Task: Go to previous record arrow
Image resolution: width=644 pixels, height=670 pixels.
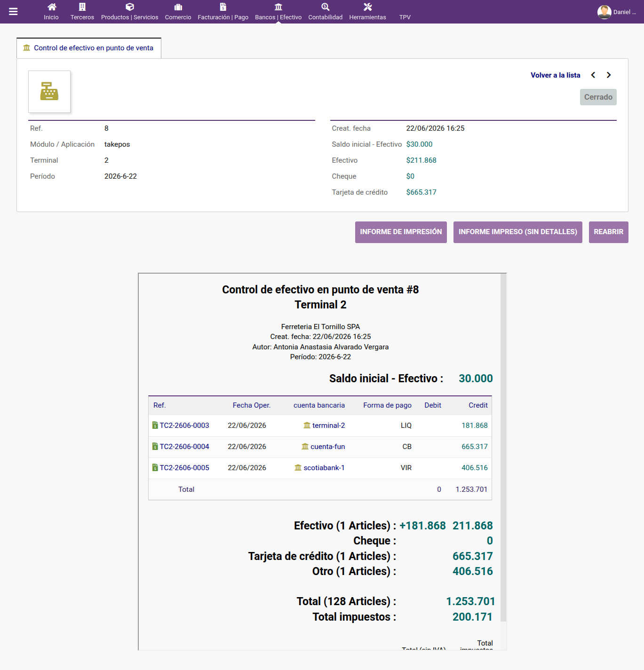Action: tap(593, 75)
